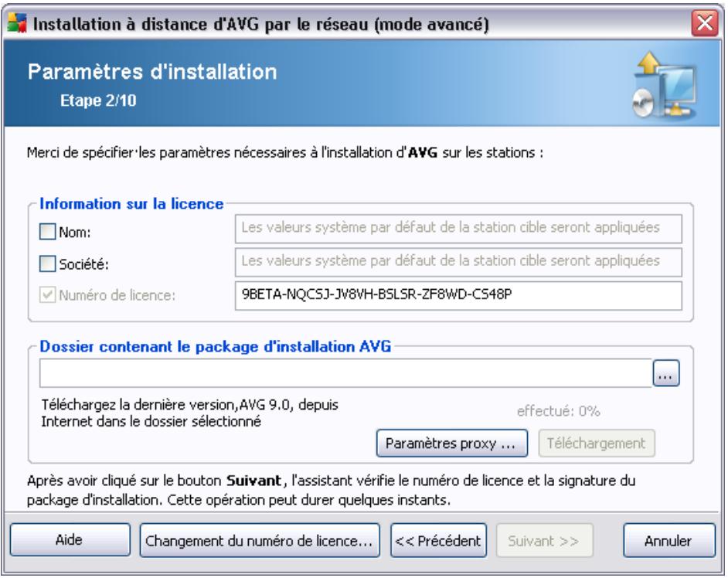
Task: Click Changement du numéro de licence button
Action: [260, 540]
